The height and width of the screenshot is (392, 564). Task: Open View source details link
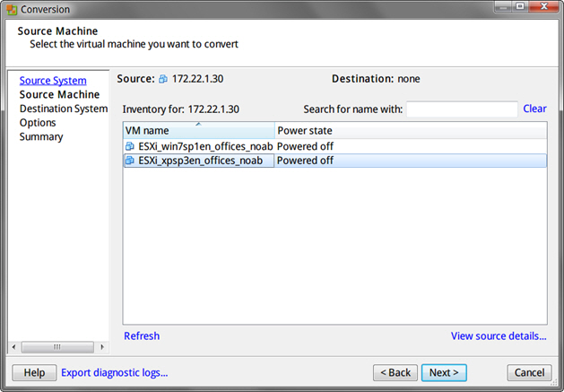coord(499,336)
